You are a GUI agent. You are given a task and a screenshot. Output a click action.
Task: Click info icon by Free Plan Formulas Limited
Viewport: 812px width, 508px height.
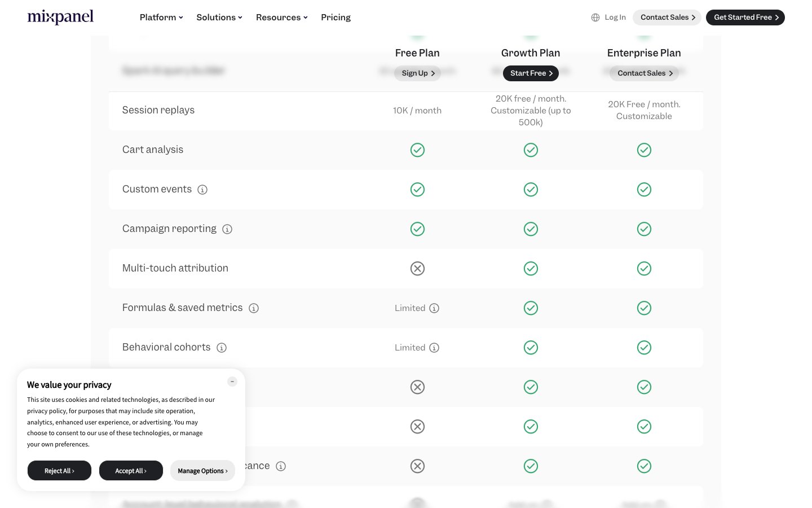pyautogui.click(x=434, y=308)
